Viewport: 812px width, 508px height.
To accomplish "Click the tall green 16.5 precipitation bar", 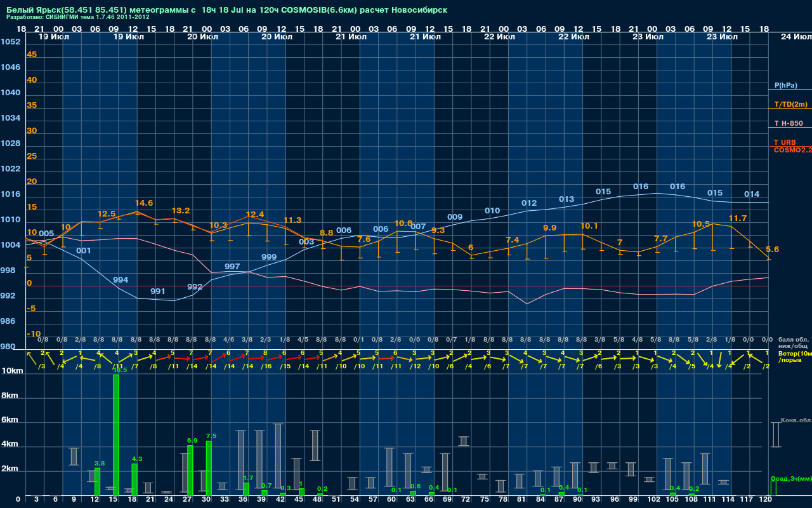I will pos(116,435).
